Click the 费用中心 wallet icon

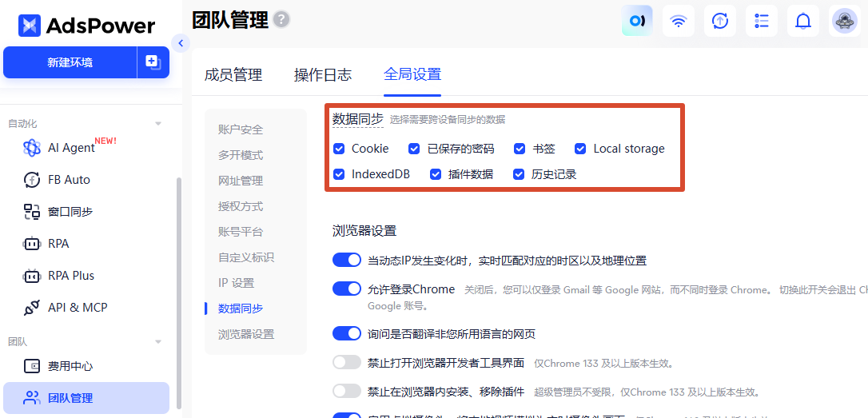[x=32, y=366]
